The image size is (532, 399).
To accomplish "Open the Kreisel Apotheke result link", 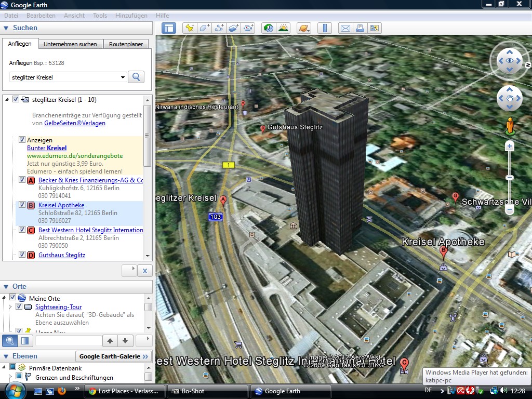I will pos(61,205).
